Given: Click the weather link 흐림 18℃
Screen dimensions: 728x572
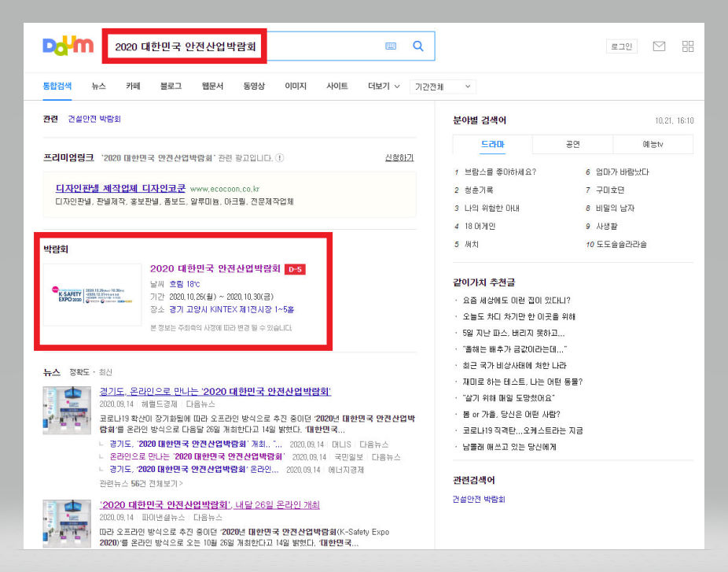Looking at the screenshot, I should click(184, 284).
